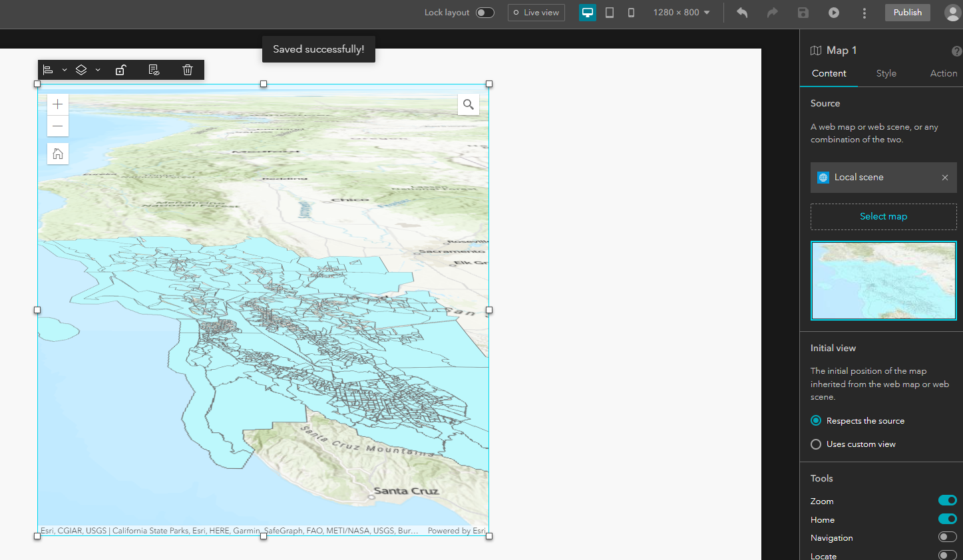Switch to phone preview mode
963x560 pixels.
click(x=630, y=12)
